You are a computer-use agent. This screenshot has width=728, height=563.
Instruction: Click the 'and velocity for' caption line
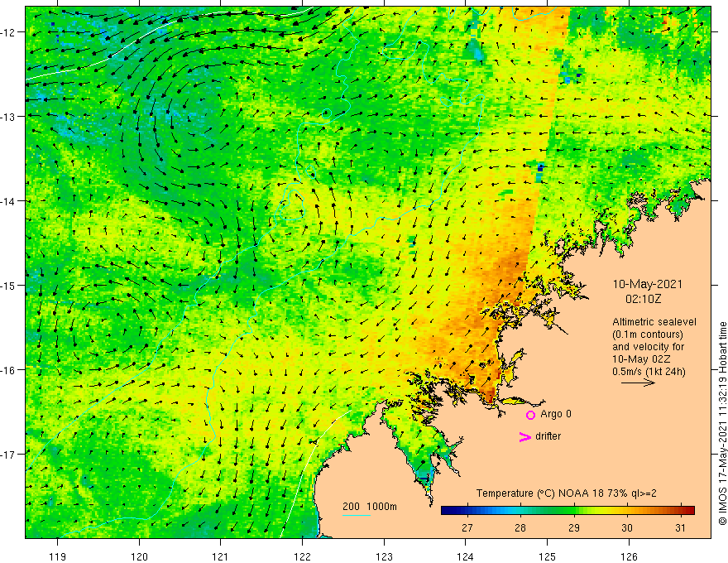pos(648,347)
